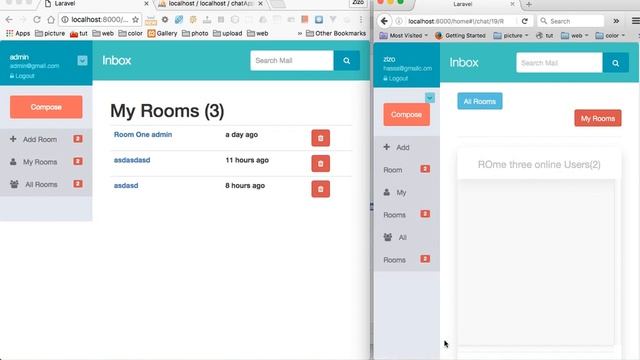
Task: Log out of the admin account
Action: tap(22, 76)
